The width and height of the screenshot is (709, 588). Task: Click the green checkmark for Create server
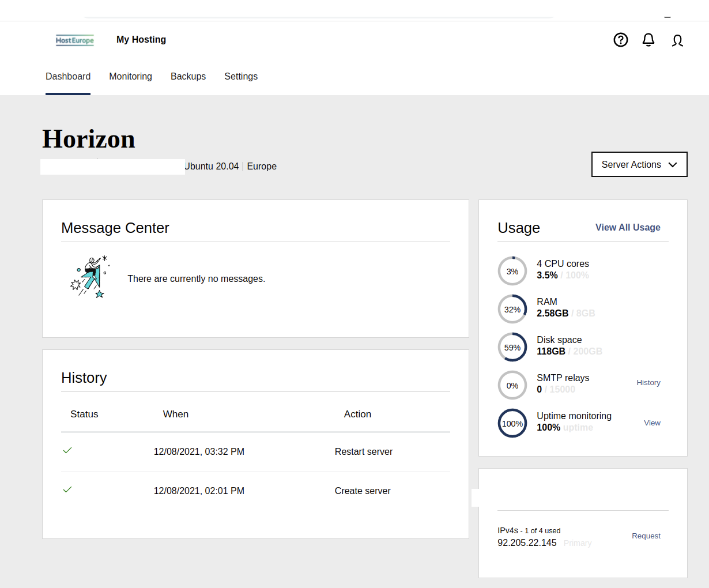tap(67, 489)
